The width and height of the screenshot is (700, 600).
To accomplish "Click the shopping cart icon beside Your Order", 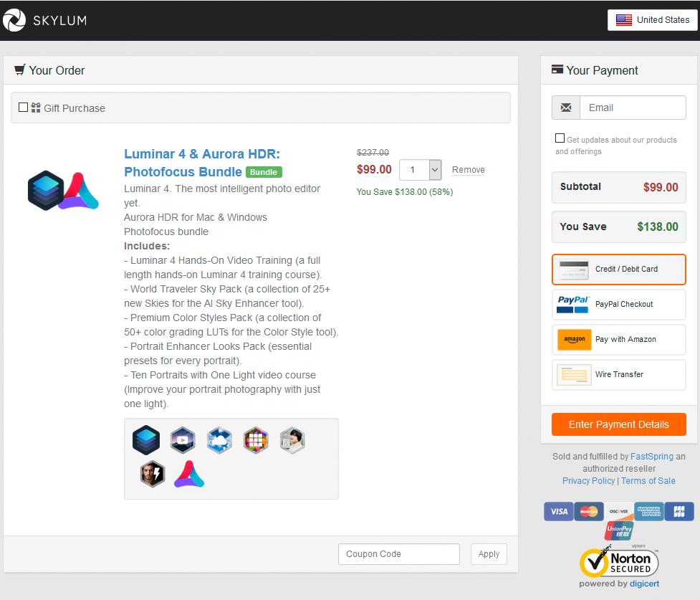I will point(19,70).
